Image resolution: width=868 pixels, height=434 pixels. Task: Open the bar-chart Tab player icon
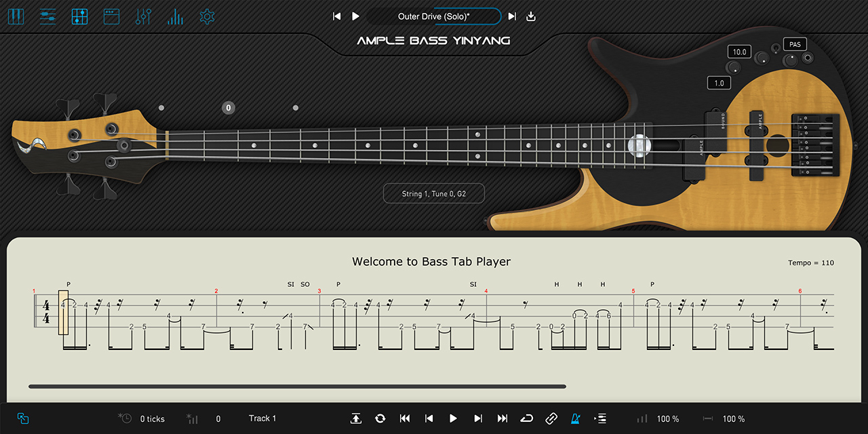[x=175, y=16]
